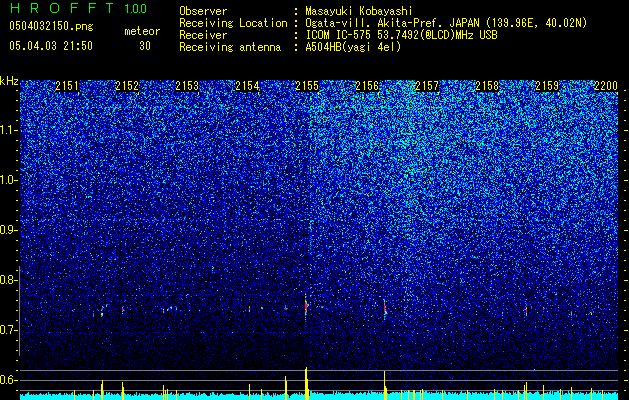Click the version number 1.0.0
Image resolution: width=629 pixels, height=400 pixels.
pos(136,8)
